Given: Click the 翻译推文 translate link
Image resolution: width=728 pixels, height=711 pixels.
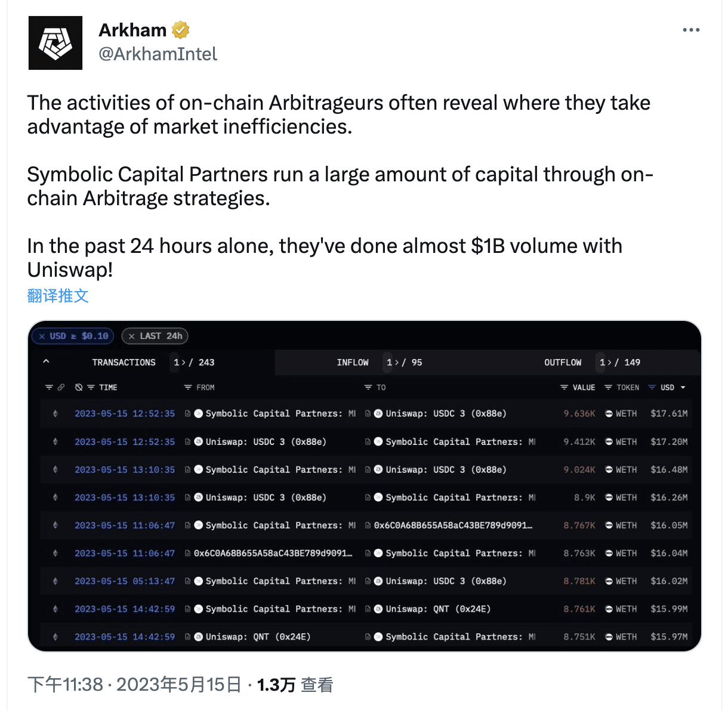Looking at the screenshot, I should point(57,296).
